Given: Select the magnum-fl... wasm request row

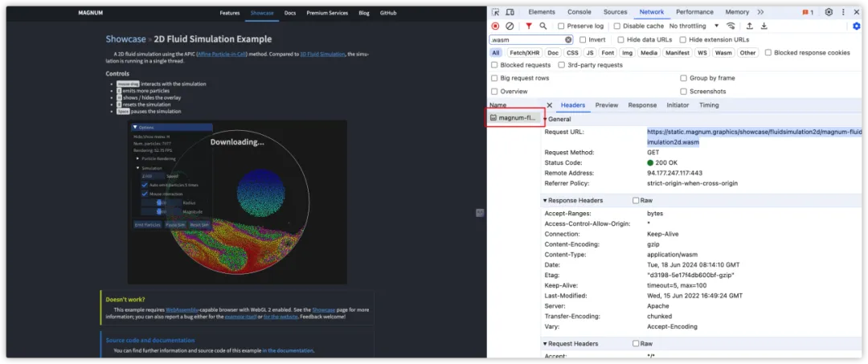Looking at the screenshot, I should tap(514, 117).
